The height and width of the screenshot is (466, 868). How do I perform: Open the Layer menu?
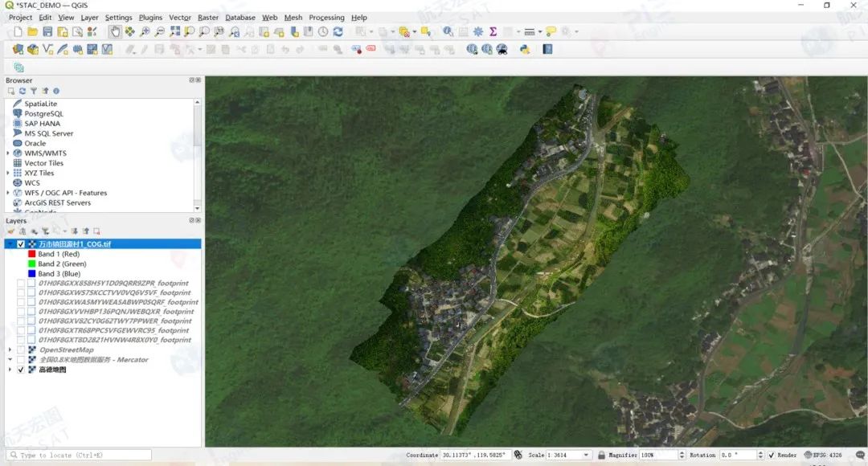[x=89, y=18]
